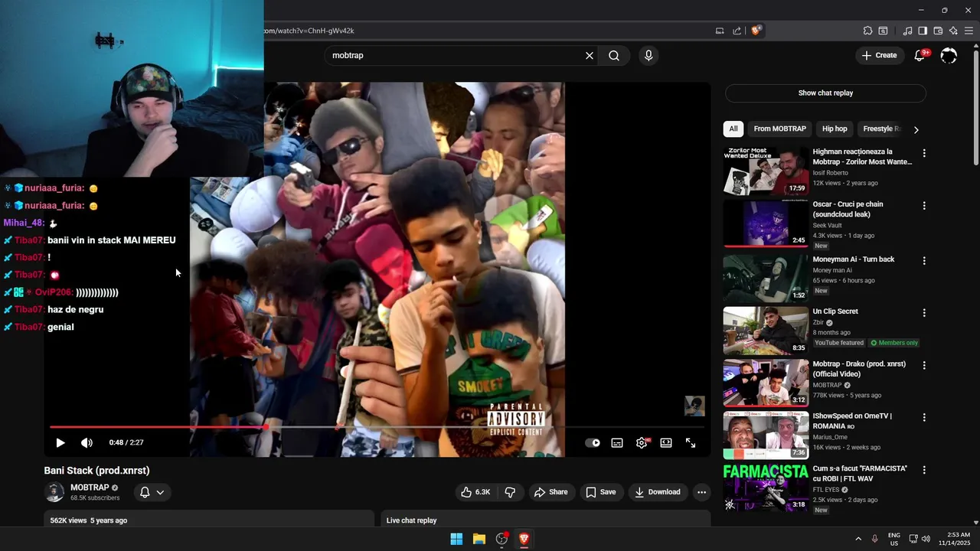This screenshot has height=551, width=980.
Task: Select the From MOBTRAP filter chip
Action: pyautogui.click(x=779, y=129)
